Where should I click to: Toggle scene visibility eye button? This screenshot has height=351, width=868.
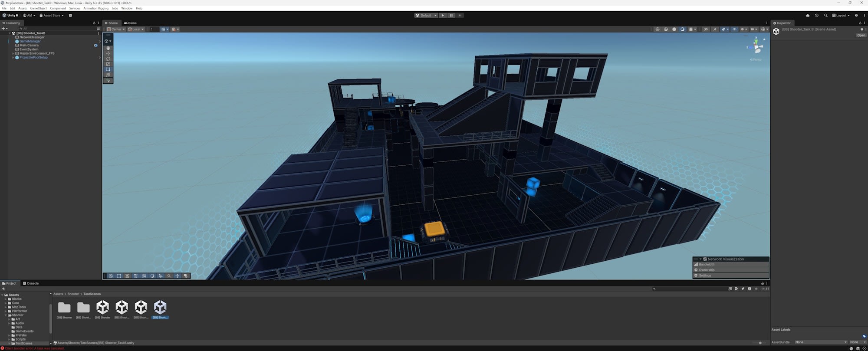(734, 30)
